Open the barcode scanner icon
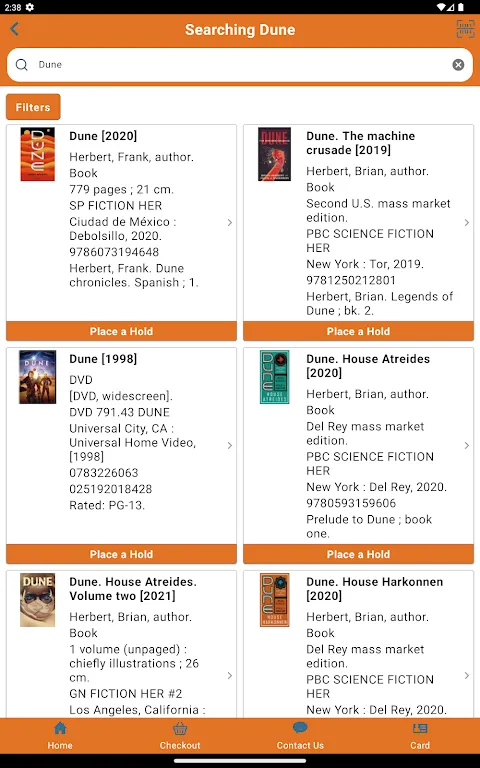Screen dimensions: 480x768 coord(465,29)
